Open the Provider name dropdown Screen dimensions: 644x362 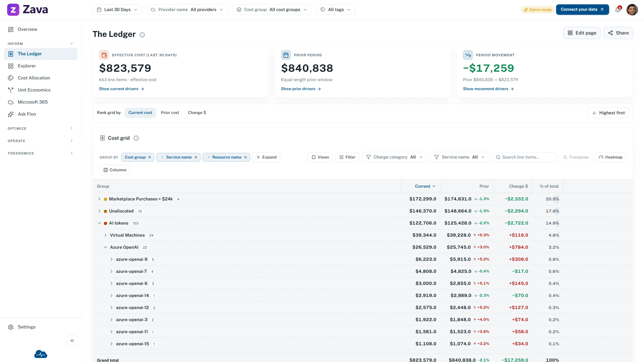[x=187, y=10]
